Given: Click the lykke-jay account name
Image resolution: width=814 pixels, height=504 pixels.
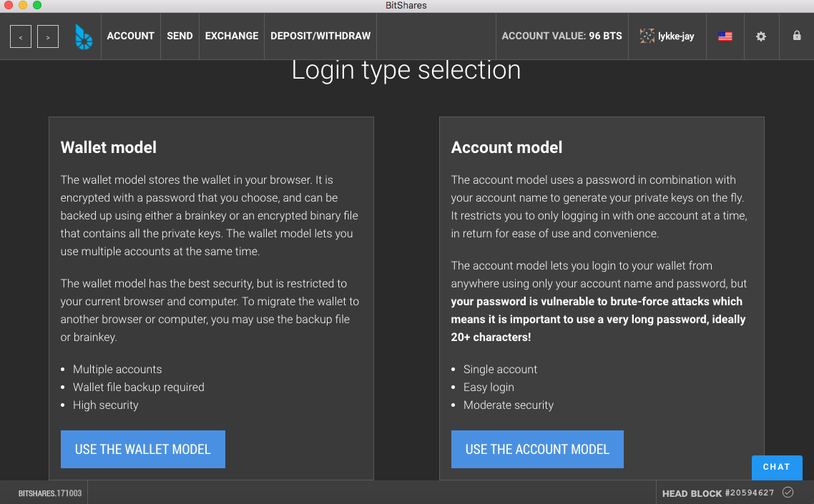Looking at the screenshot, I should [676, 36].
